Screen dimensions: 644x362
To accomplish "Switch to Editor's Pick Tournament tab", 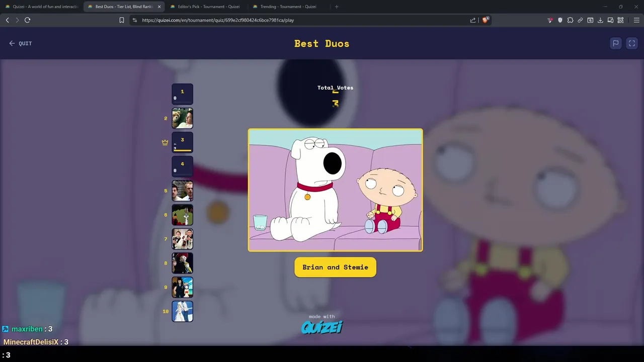I will [206, 7].
